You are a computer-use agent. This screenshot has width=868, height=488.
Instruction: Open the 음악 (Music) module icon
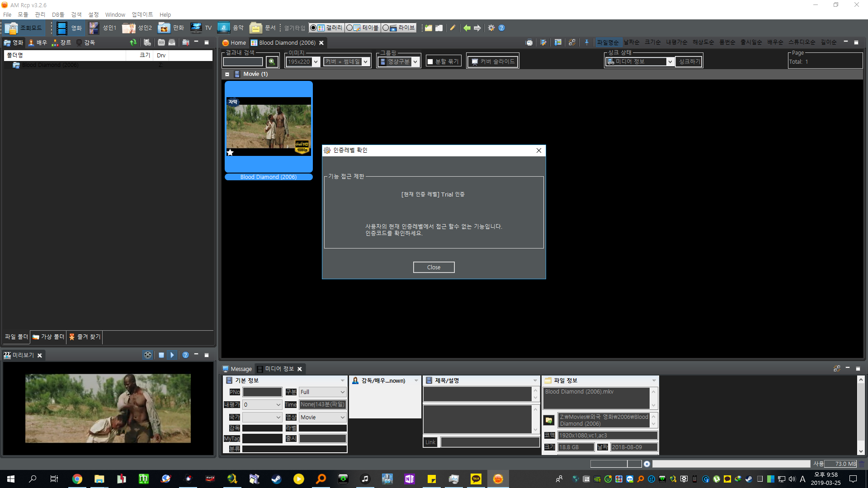coord(224,28)
